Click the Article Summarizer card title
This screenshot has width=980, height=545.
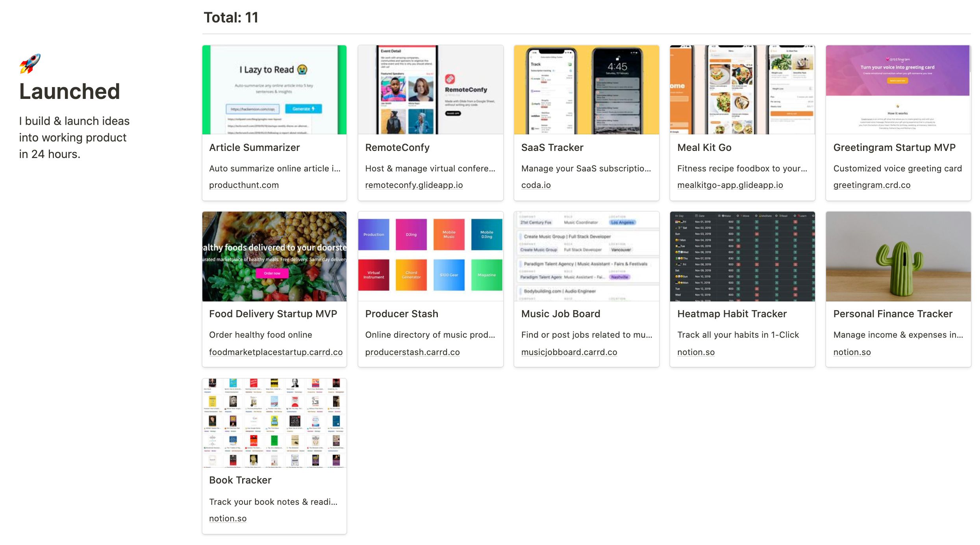pos(254,147)
